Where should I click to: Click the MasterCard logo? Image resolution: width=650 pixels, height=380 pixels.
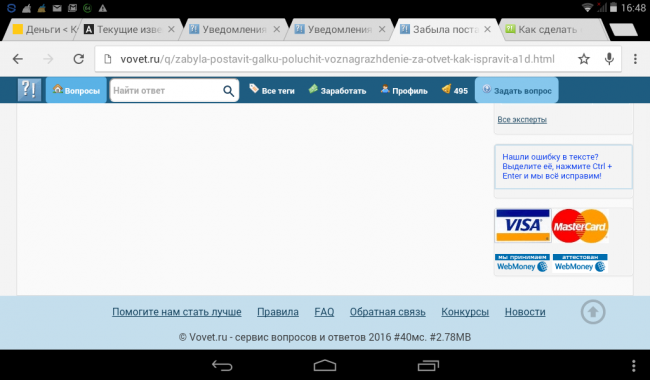pos(580,226)
